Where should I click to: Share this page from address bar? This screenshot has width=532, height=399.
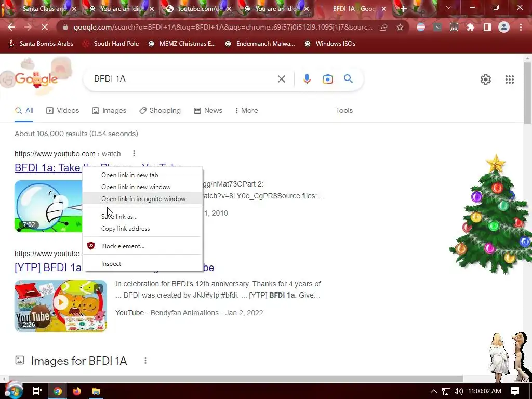pyautogui.click(x=383, y=27)
